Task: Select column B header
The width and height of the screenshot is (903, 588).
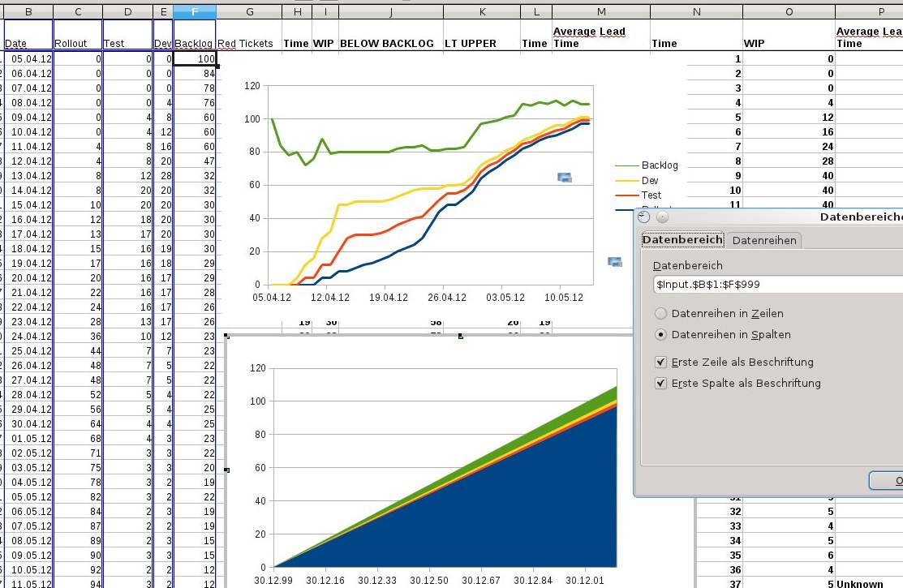Action: click(28, 12)
